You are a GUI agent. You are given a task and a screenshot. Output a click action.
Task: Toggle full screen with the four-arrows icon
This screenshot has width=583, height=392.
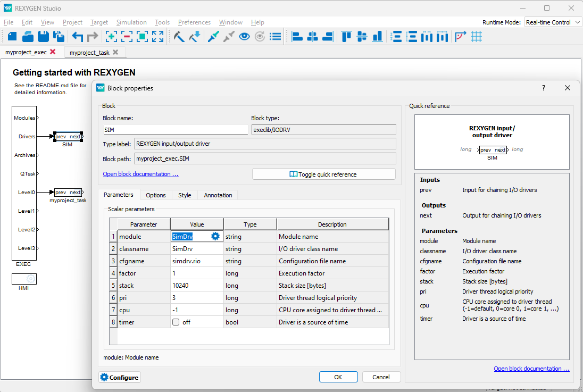pyautogui.click(x=157, y=37)
